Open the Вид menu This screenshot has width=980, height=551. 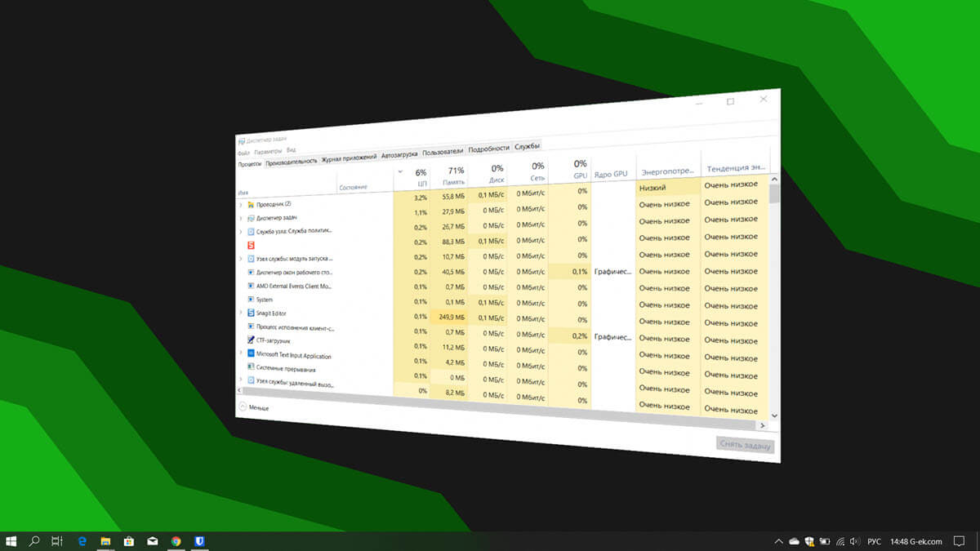pyautogui.click(x=291, y=150)
